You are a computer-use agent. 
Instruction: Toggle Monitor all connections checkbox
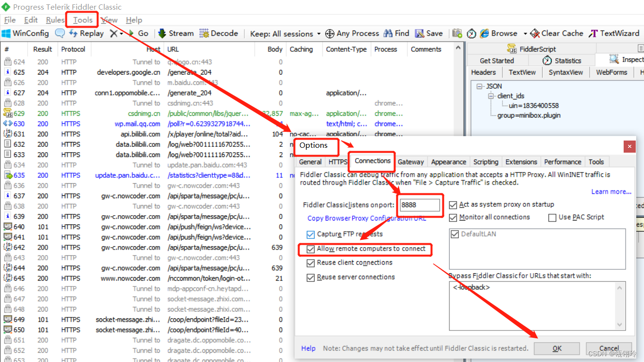453,218
